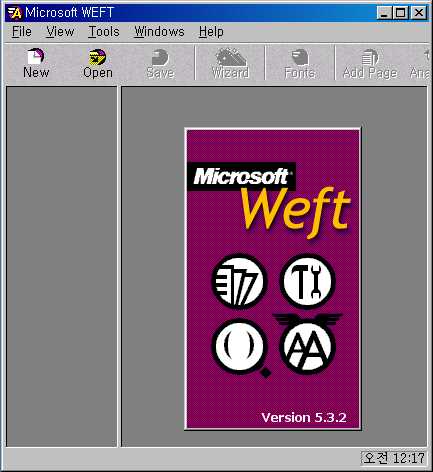Open the Help menu

coord(211,32)
